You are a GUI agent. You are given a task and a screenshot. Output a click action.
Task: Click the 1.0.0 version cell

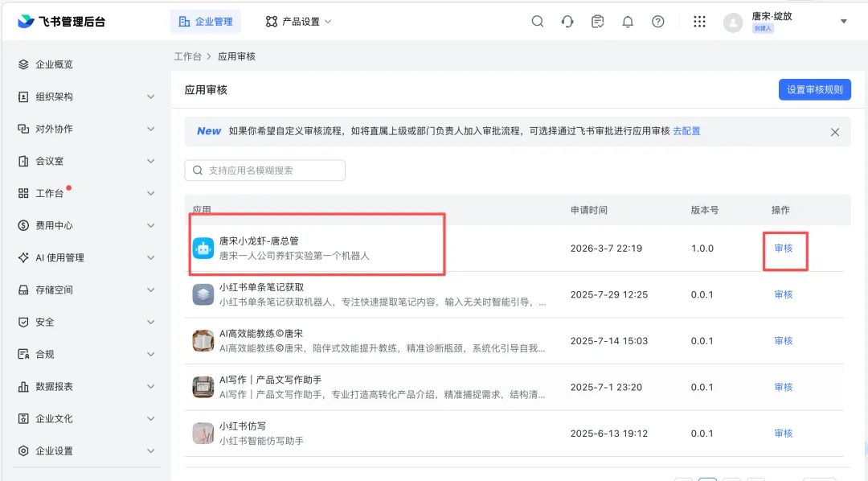pos(702,249)
